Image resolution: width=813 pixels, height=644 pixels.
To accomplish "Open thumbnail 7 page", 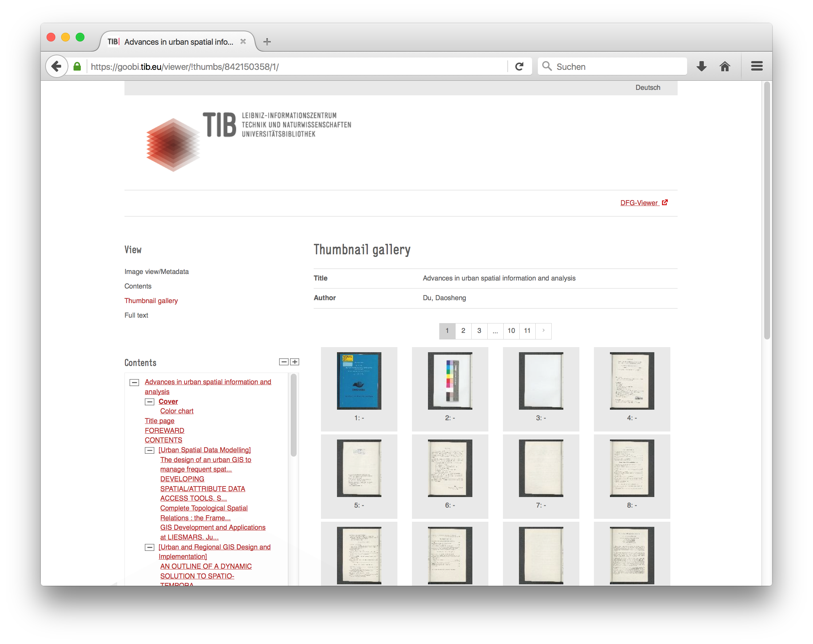I will click(x=541, y=468).
